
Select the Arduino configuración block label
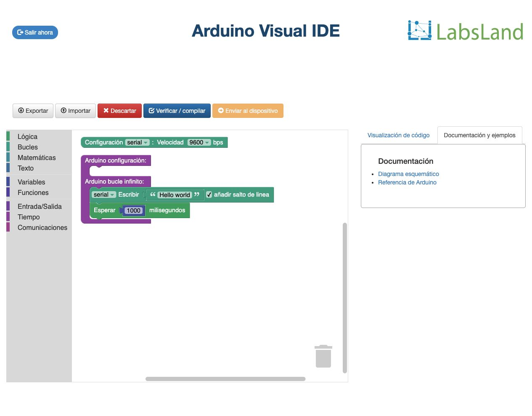pyautogui.click(x=116, y=160)
